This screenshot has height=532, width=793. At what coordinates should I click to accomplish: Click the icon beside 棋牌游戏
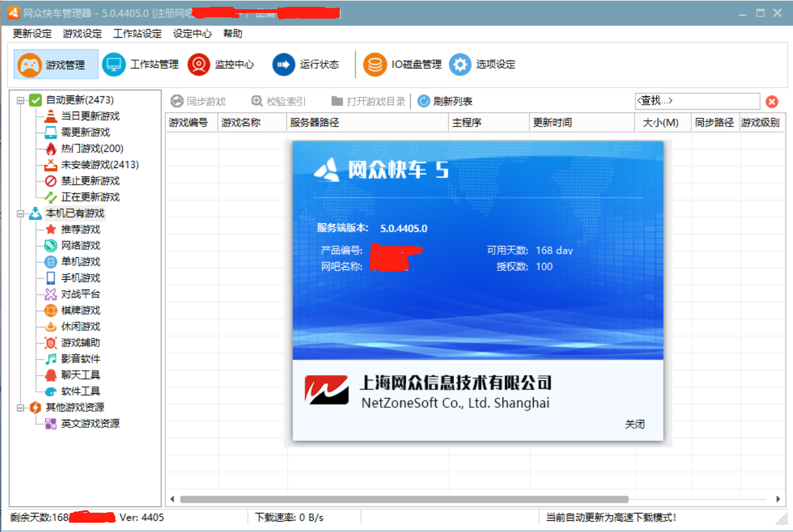(x=51, y=310)
